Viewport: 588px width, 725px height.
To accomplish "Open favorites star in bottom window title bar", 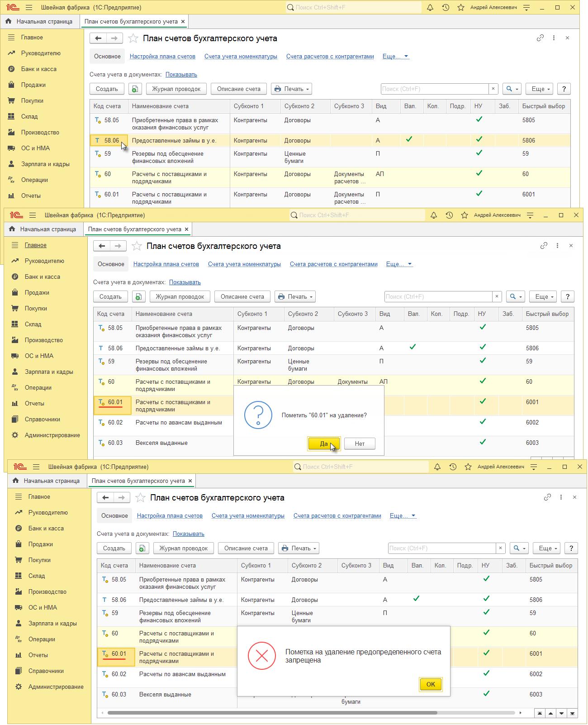I will pos(468,467).
